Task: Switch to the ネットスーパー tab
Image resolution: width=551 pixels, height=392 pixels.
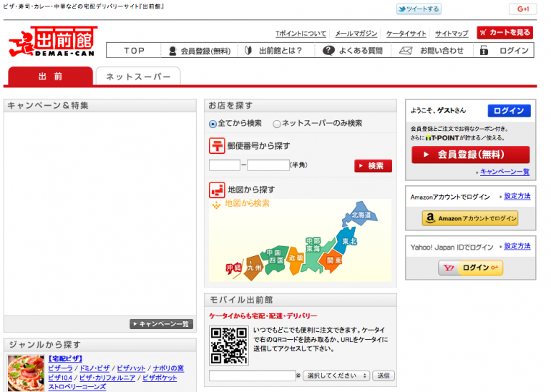Action: [138, 77]
